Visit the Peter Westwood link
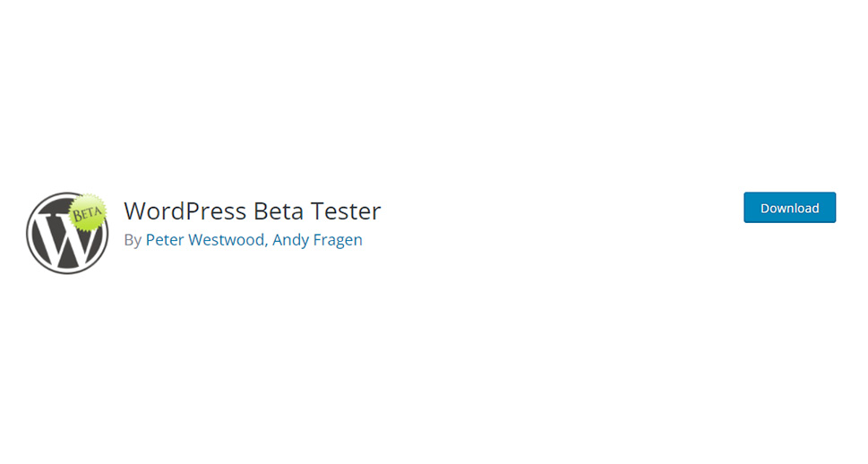 [x=205, y=240]
